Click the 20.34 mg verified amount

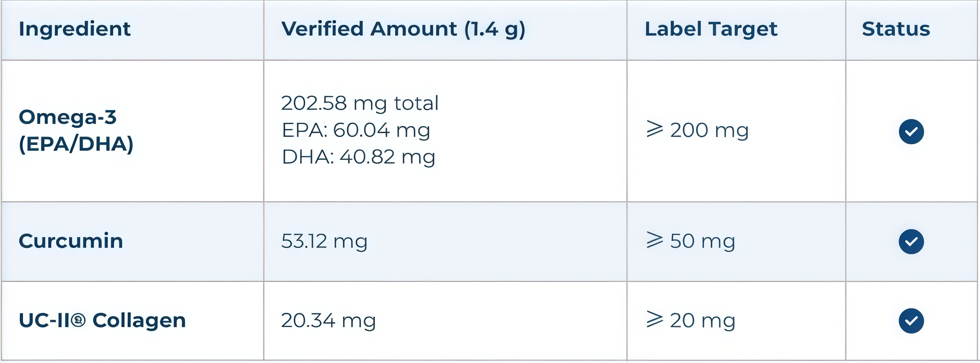pyautogui.click(x=329, y=321)
